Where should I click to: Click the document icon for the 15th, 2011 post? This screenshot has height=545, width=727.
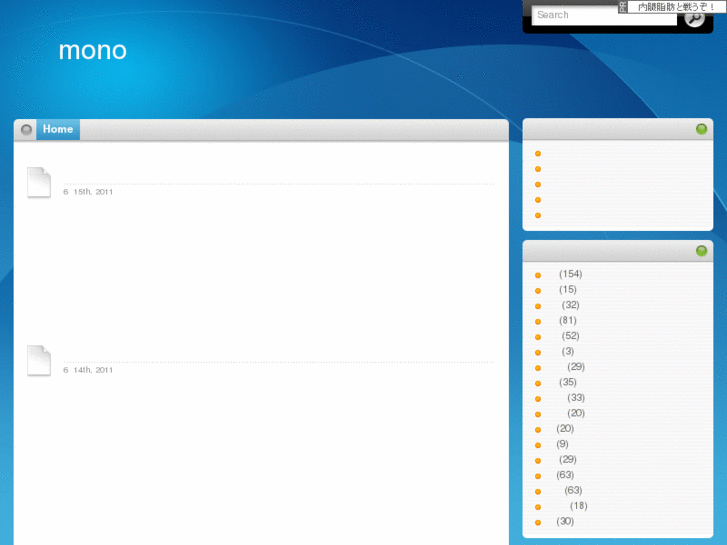pos(39,182)
